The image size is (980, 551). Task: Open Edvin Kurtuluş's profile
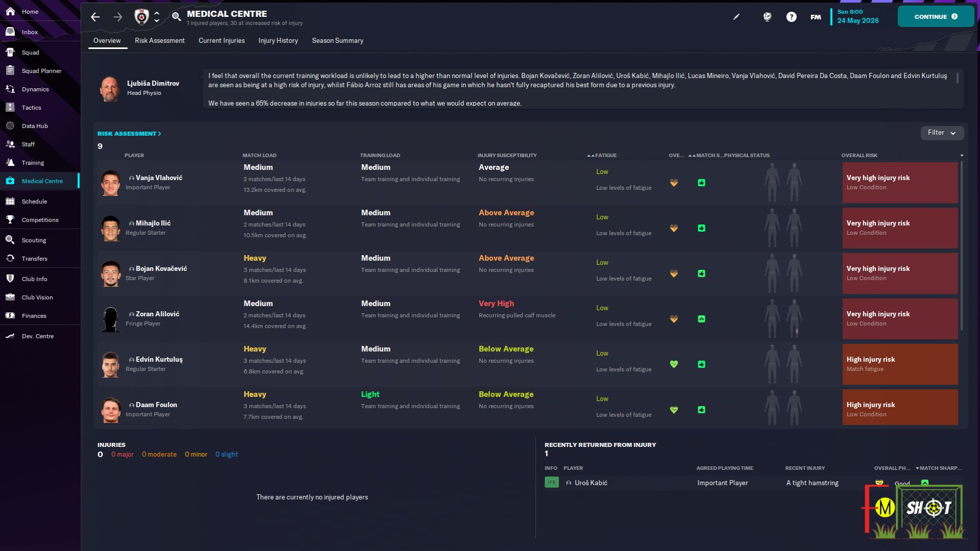[159, 359]
